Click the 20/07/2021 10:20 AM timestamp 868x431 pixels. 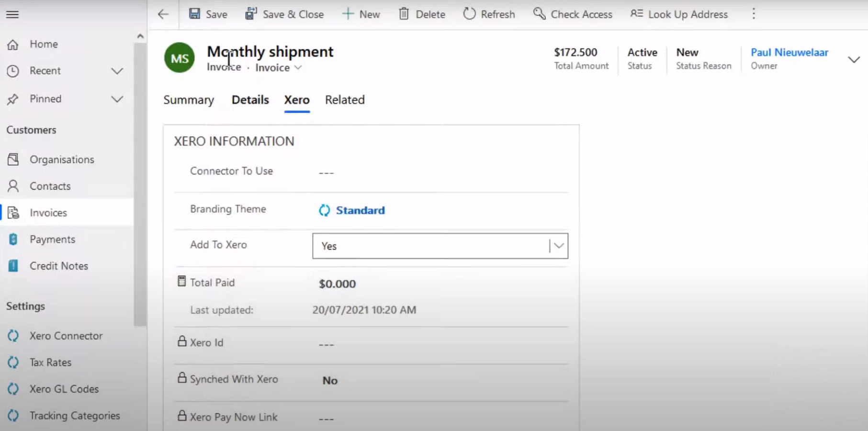pos(364,310)
